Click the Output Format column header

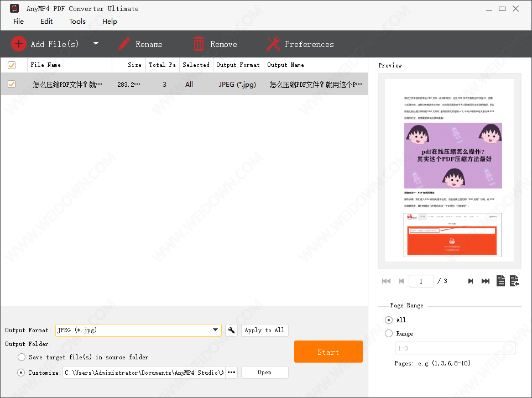tap(238, 65)
